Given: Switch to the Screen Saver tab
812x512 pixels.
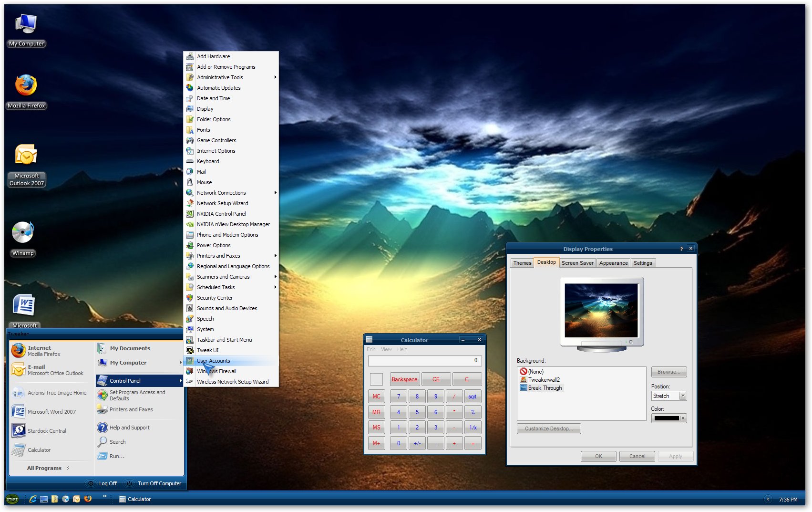Looking at the screenshot, I should point(577,263).
